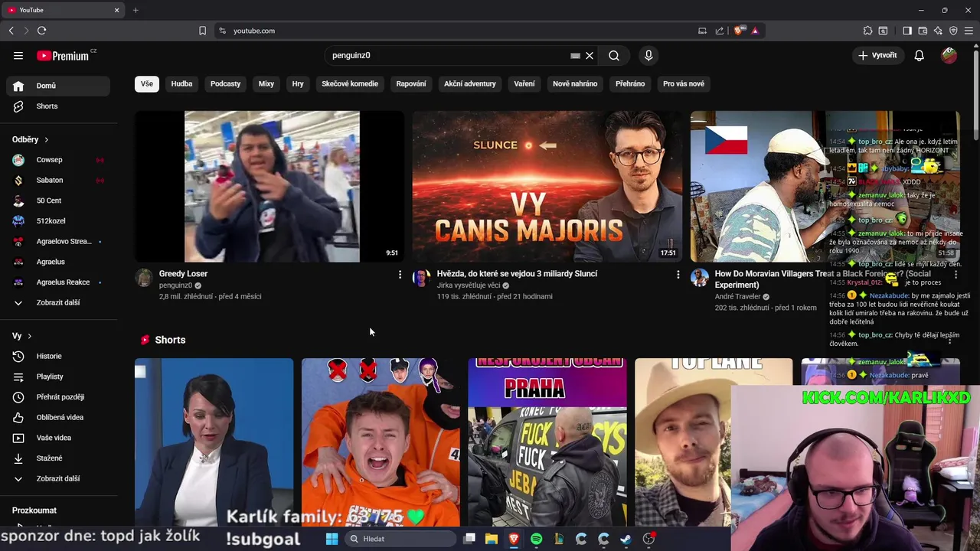The image size is (980, 551).
Task: Open the penguinz0 channel avatar under video
Action: tap(144, 277)
